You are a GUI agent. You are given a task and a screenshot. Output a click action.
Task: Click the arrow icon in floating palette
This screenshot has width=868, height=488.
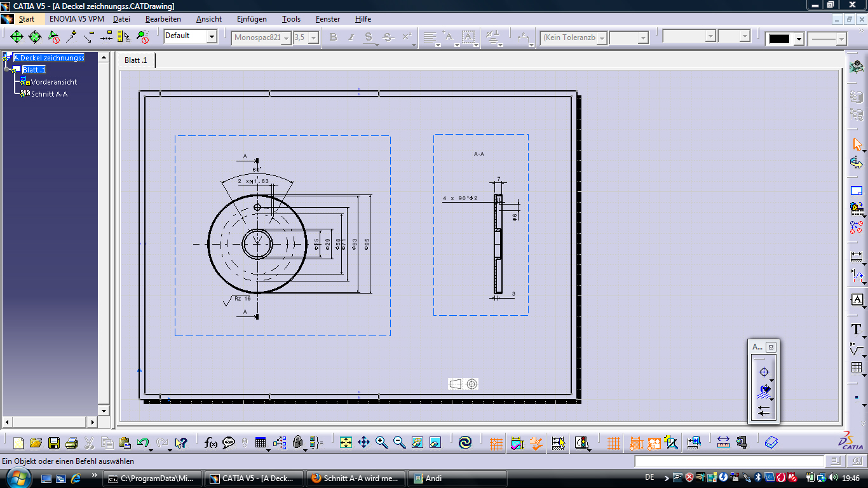764,411
